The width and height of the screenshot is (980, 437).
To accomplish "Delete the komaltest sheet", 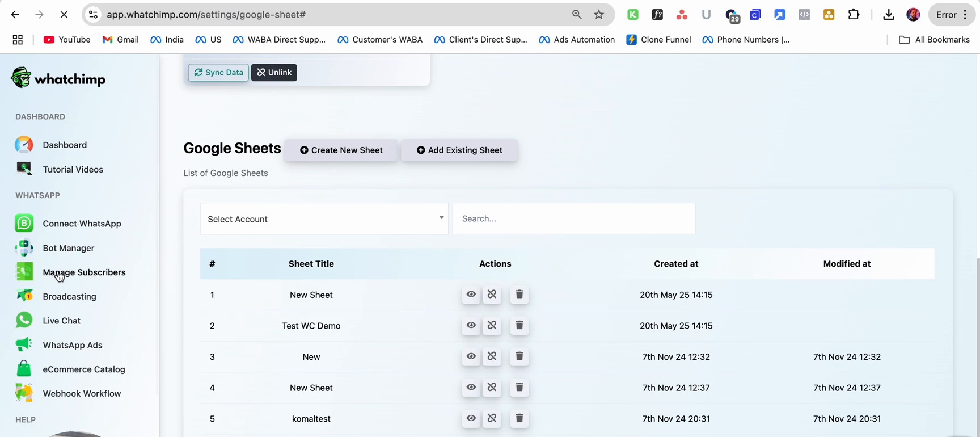I will (519, 419).
